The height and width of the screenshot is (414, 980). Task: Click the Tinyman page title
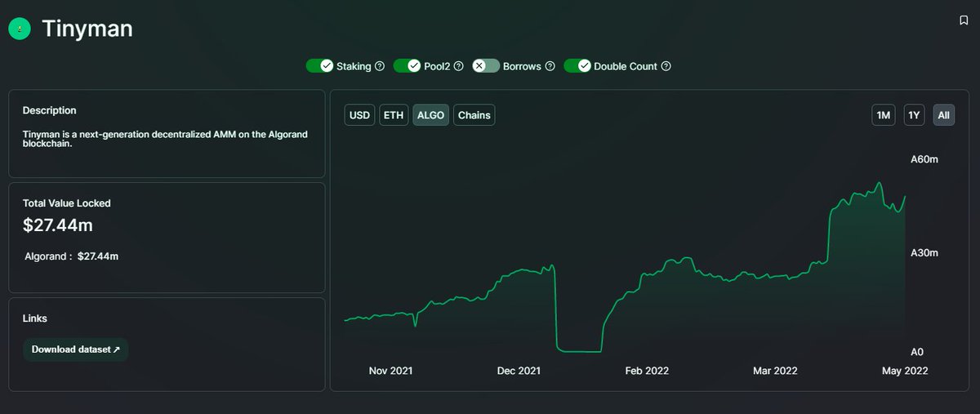point(87,29)
